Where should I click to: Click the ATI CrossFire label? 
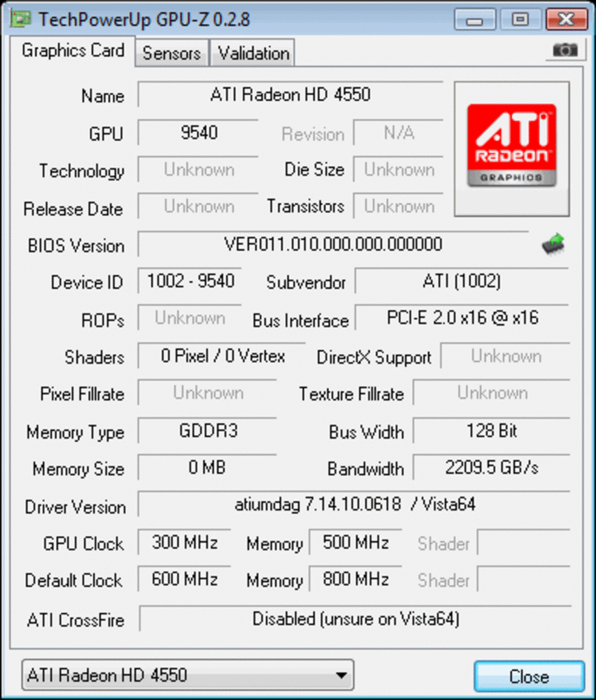click(x=75, y=621)
